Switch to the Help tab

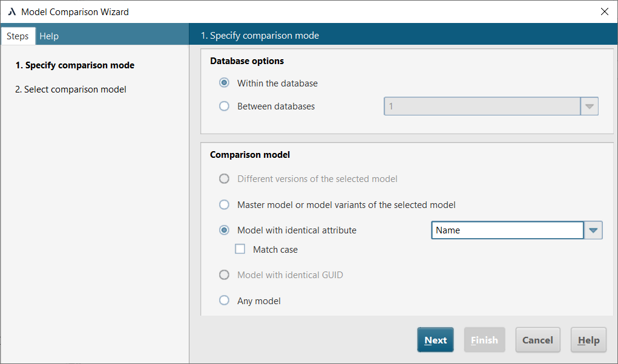coord(49,36)
